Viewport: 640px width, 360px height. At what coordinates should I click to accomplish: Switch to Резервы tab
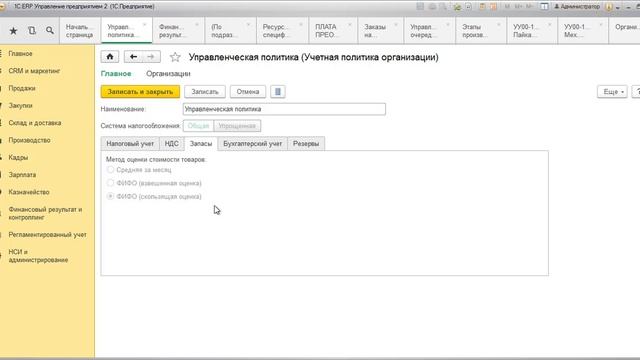point(306,144)
